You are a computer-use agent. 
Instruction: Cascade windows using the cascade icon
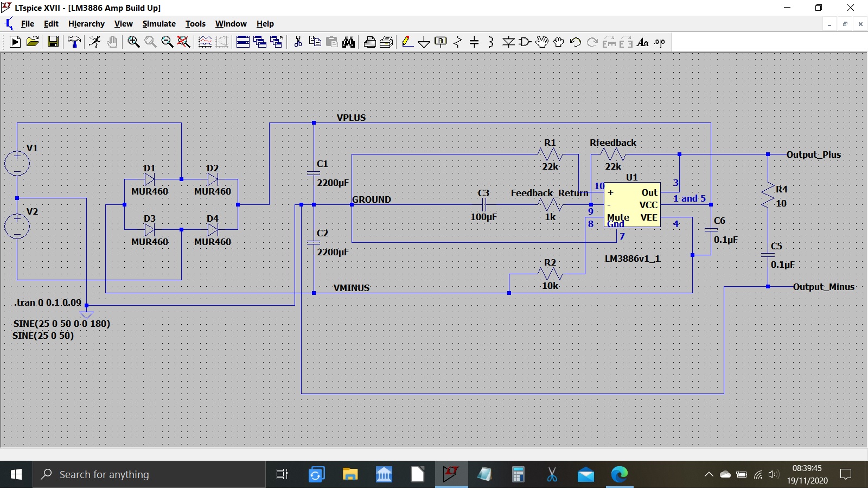260,42
